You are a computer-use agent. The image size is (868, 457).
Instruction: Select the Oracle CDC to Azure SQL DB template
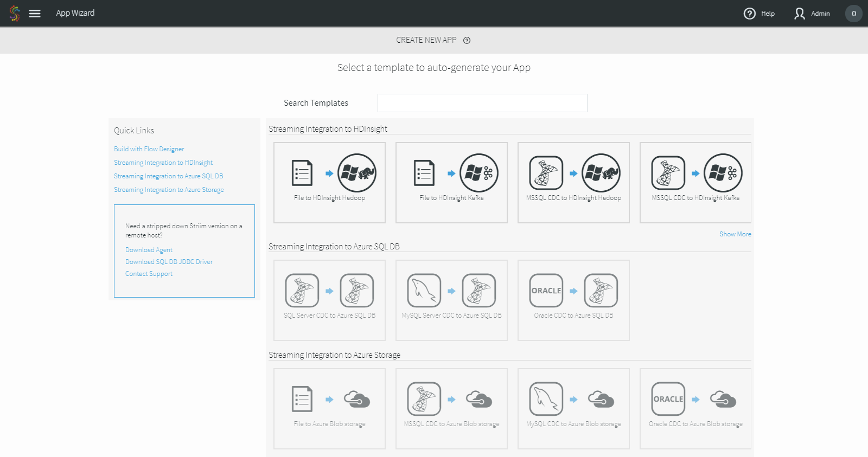point(573,300)
